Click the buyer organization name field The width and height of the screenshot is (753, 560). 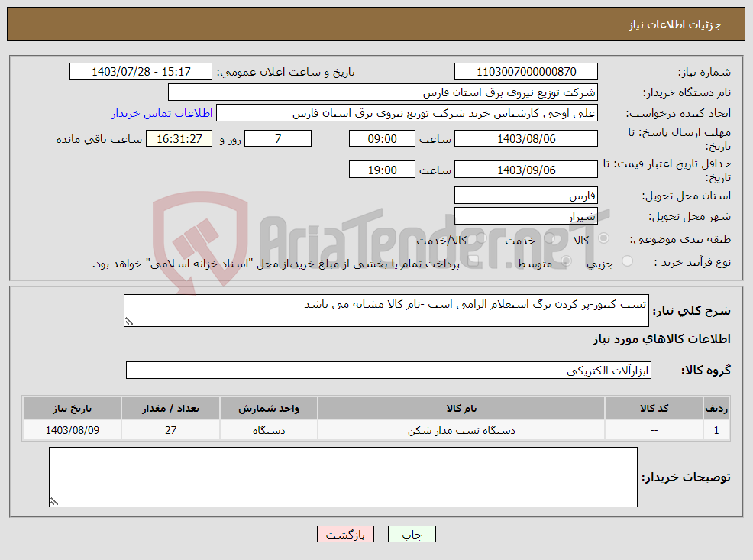coord(383,92)
